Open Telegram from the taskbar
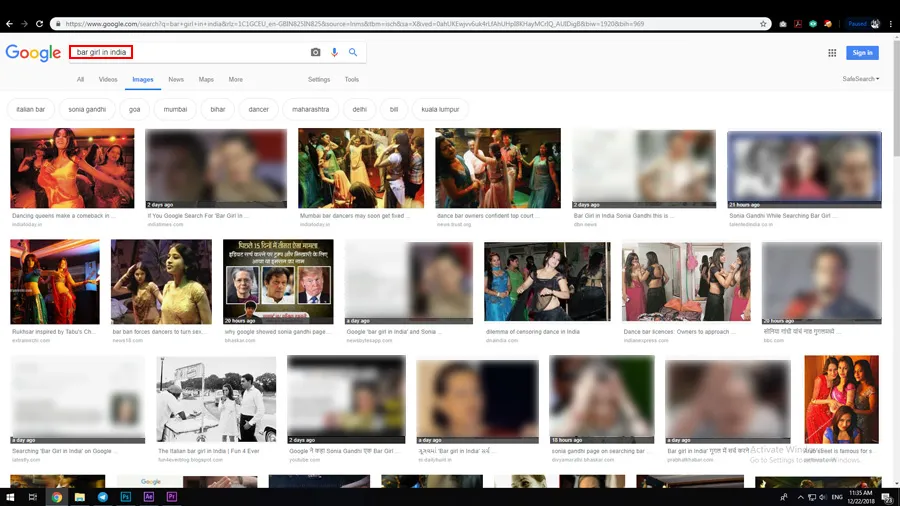 pos(102,497)
